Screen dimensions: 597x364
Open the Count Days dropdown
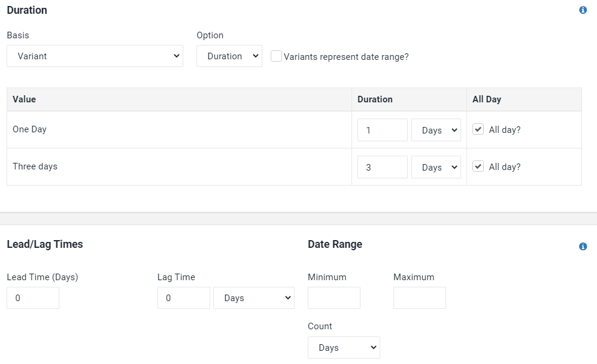click(344, 347)
